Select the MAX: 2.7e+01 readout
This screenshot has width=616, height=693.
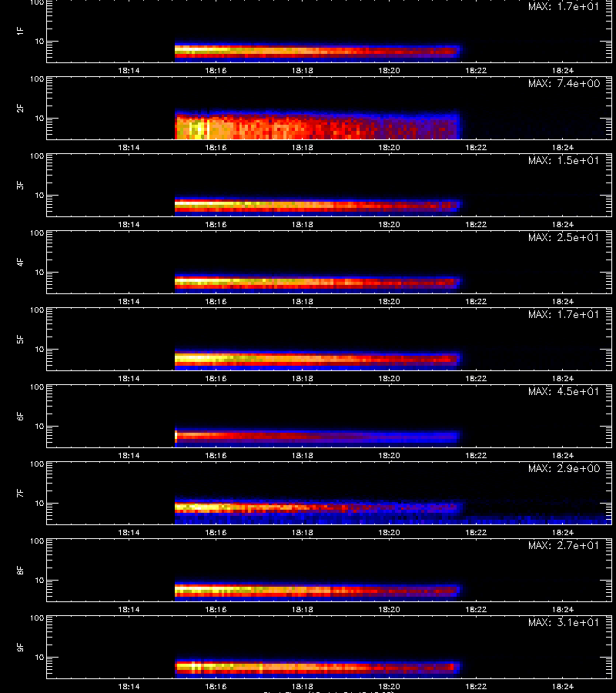[x=564, y=545]
